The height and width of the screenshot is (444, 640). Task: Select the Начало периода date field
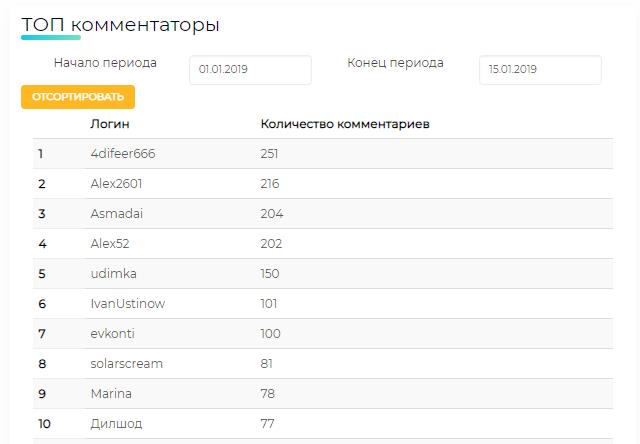tap(250, 70)
